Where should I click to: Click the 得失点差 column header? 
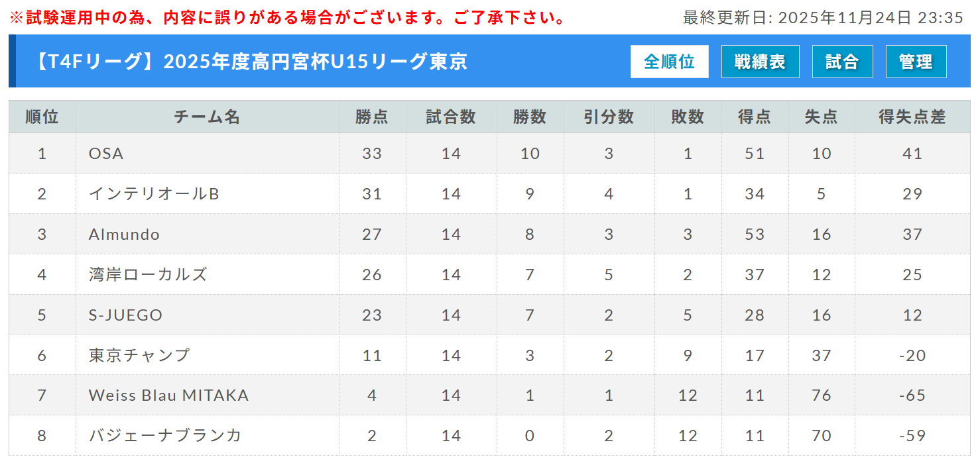point(912,117)
